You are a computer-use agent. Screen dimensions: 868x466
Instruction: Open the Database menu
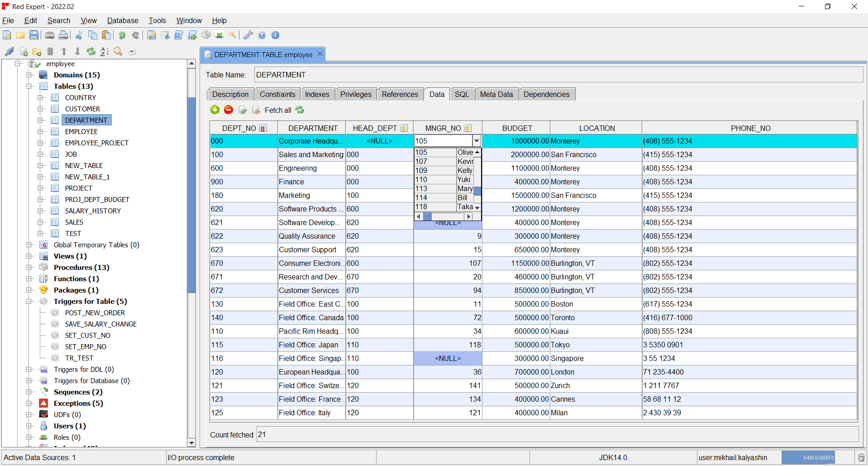point(123,20)
